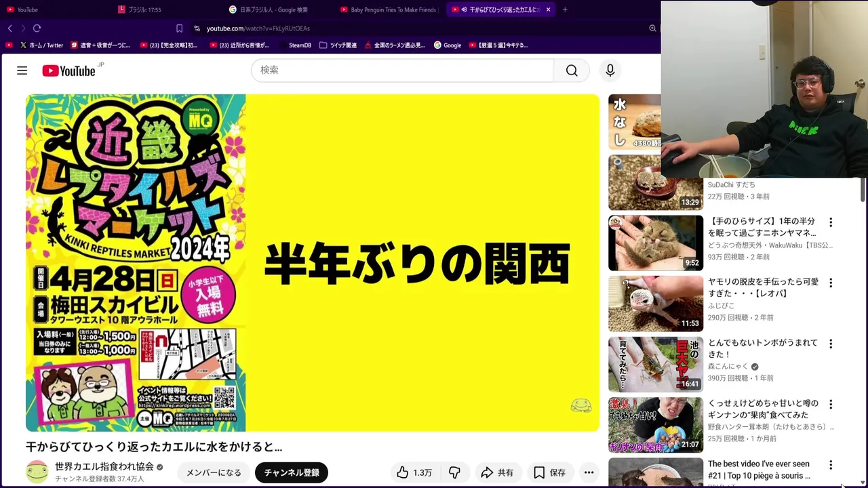Open title ヤモリの脱皮を手伝ったら可愛すぎた
Image resolution: width=868 pixels, height=488 pixels.
click(x=763, y=287)
